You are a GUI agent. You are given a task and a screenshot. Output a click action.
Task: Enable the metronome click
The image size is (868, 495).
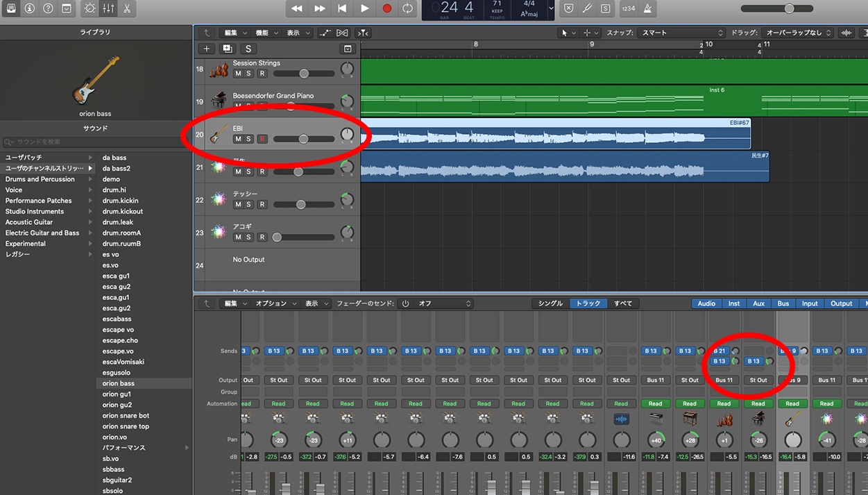tap(650, 8)
